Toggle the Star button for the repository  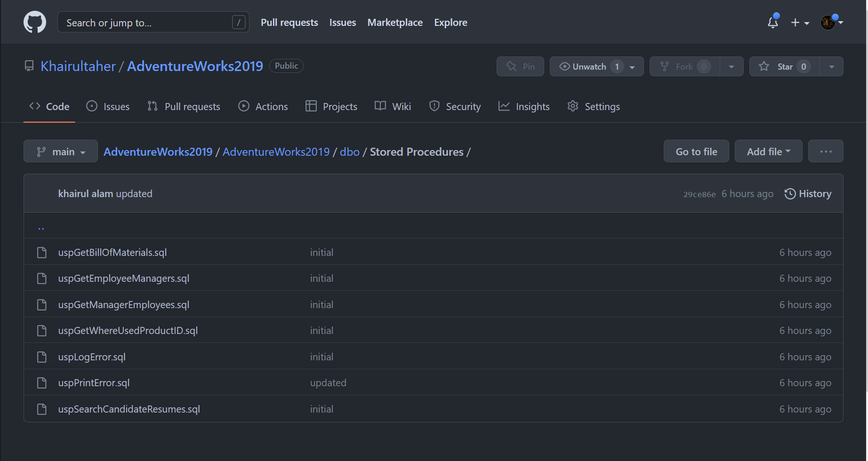click(x=784, y=66)
